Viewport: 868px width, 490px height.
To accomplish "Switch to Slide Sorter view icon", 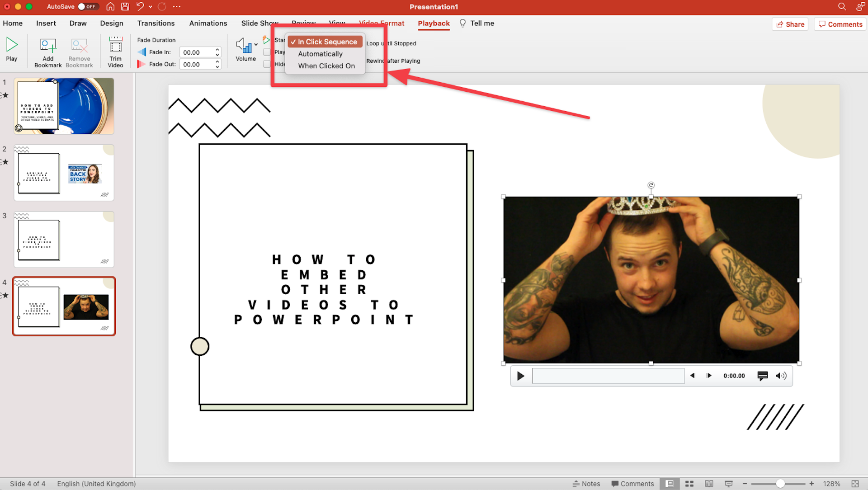I will (x=689, y=484).
